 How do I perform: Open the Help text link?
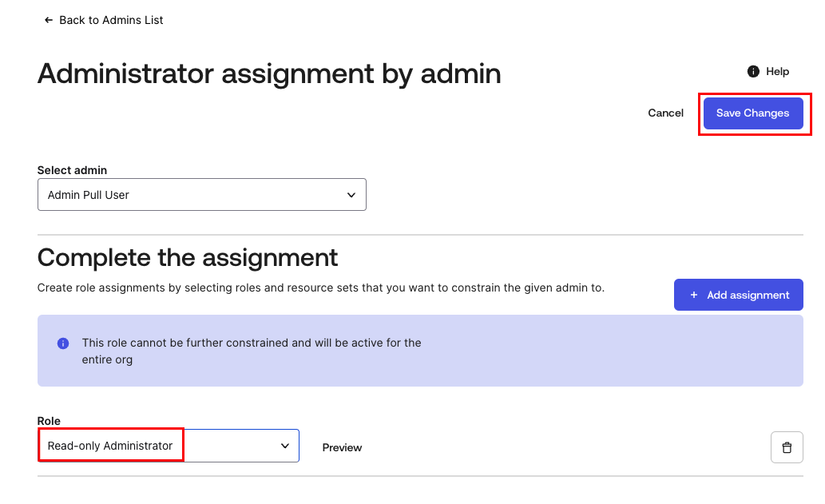click(777, 72)
